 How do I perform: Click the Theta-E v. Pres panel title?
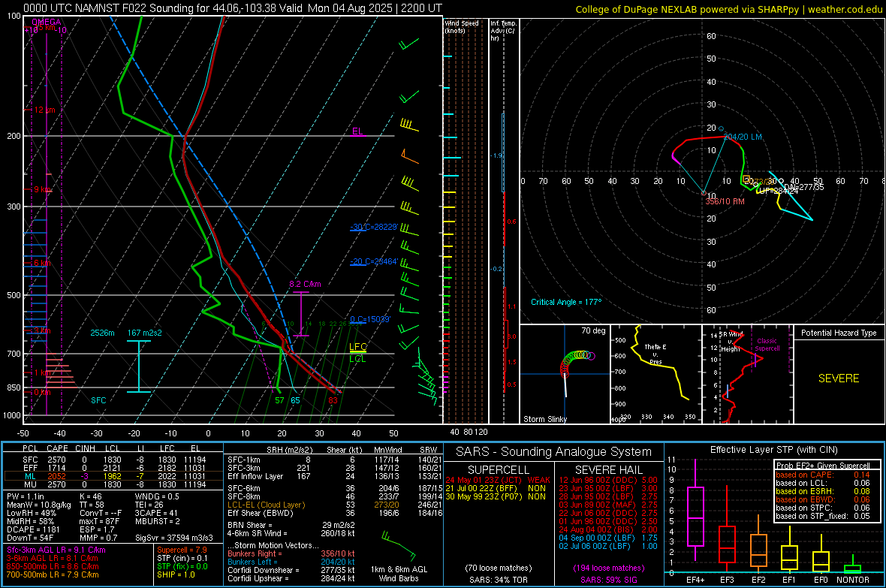655,354
